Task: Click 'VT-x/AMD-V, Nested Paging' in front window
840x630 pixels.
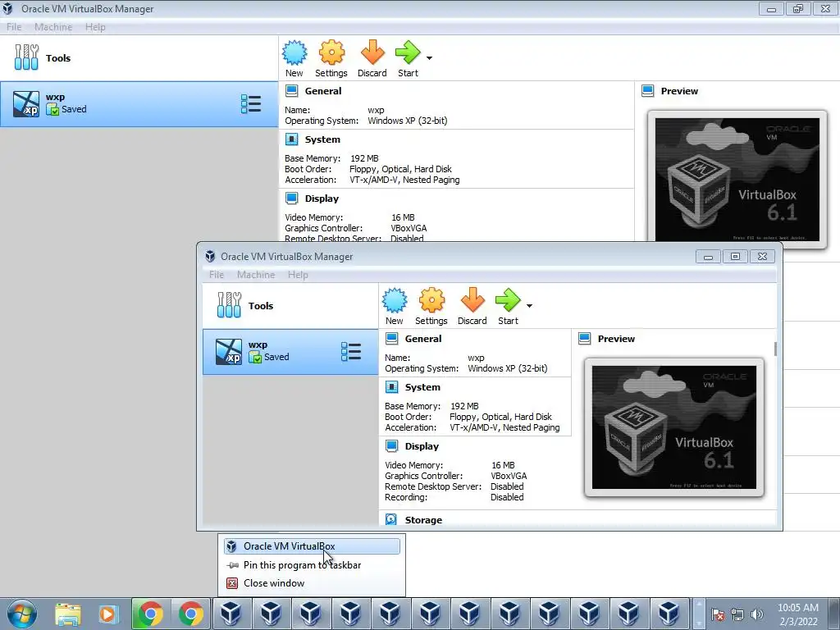Action: pos(504,427)
